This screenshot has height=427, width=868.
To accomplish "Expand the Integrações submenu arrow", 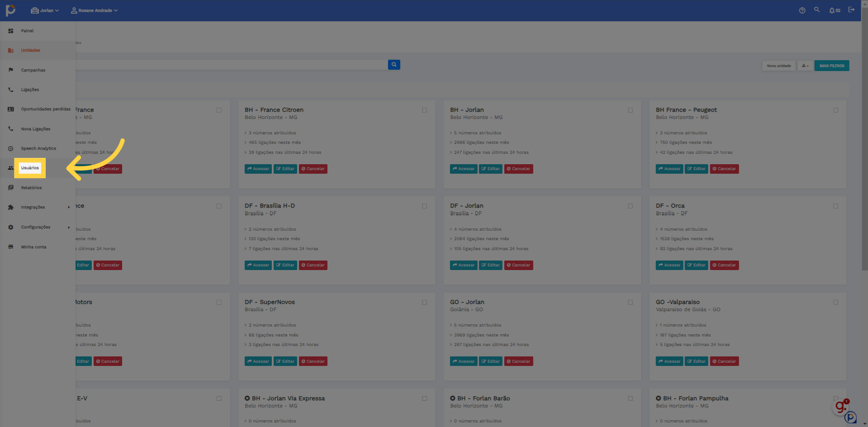I will (x=69, y=207).
